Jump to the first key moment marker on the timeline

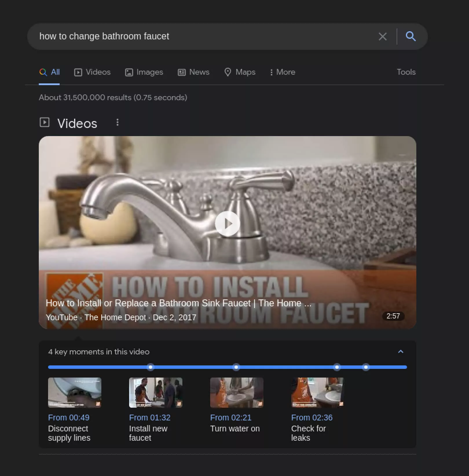(150, 367)
